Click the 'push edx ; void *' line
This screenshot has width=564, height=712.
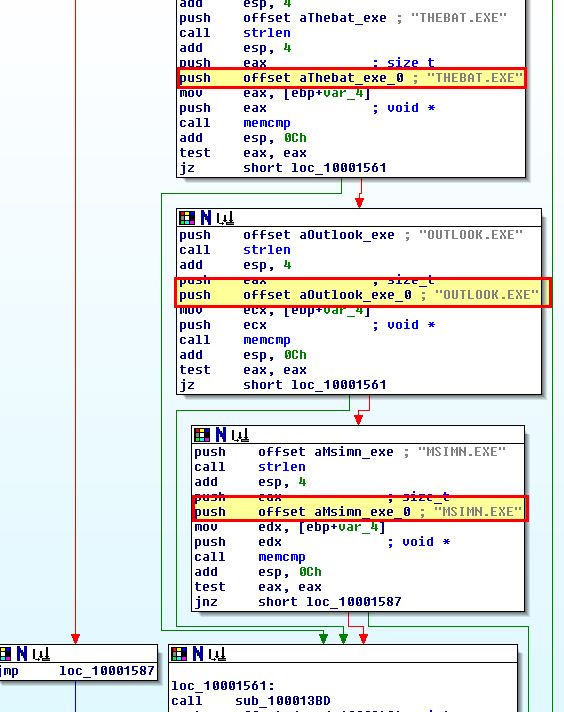(322, 542)
